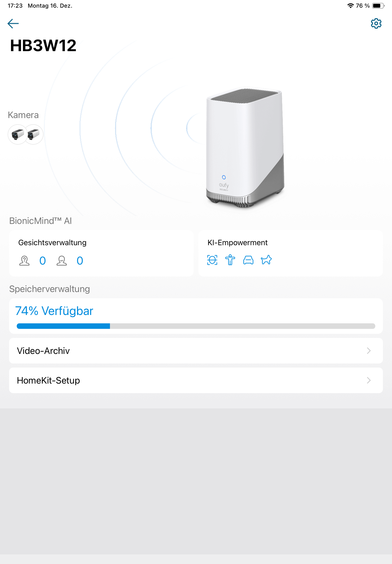Tap the 74% Verfügbar storage text

[x=54, y=311]
